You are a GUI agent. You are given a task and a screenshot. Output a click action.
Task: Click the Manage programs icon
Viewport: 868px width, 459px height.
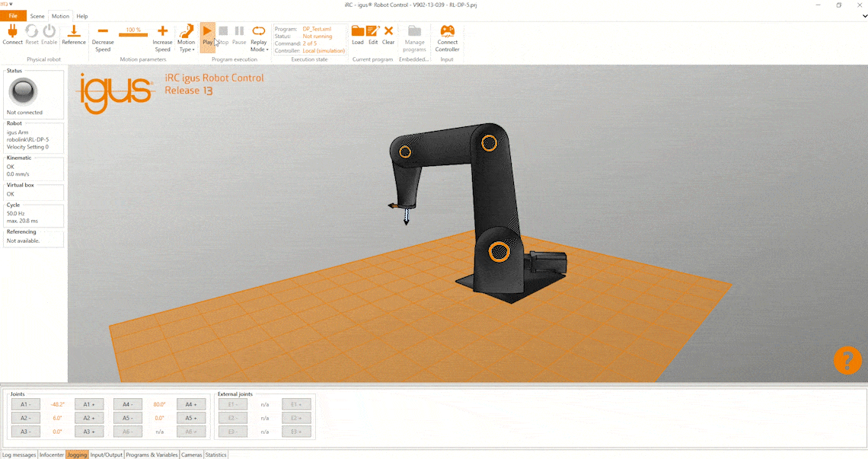(415, 38)
